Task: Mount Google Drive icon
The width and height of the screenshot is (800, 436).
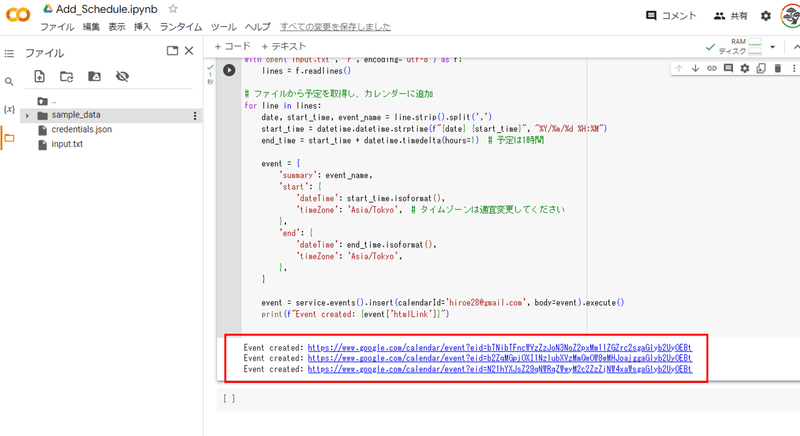Action: pos(94,76)
